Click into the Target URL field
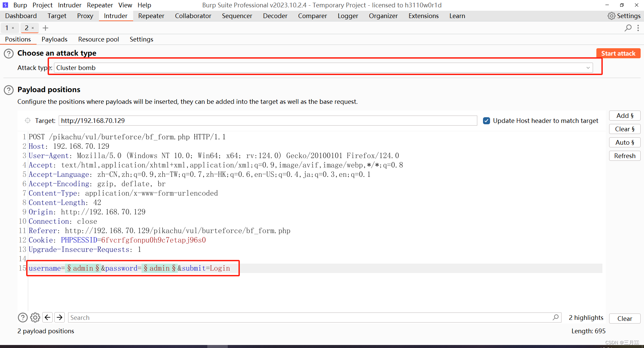Screen dimensions: 644x348 click(x=268, y=121)
